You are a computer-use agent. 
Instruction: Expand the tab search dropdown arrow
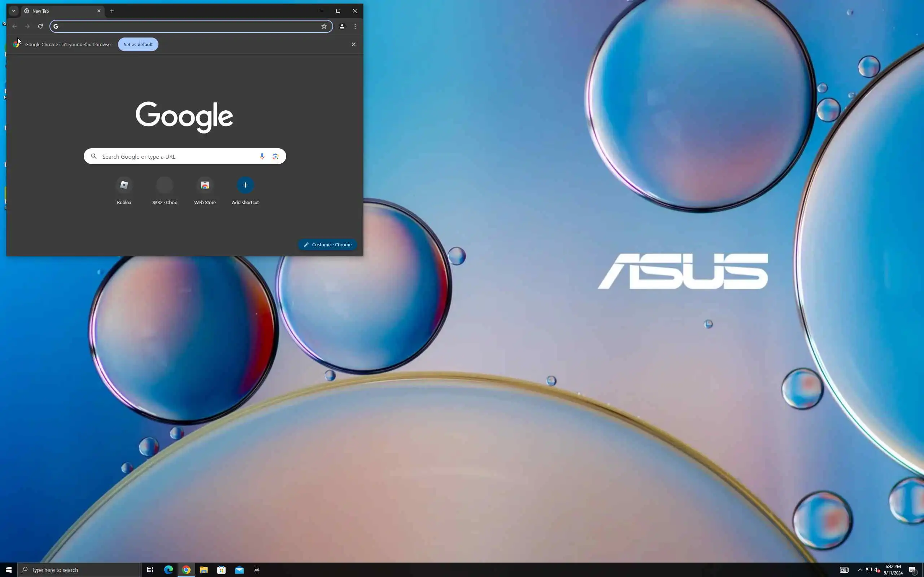click(x=14, y=11)
